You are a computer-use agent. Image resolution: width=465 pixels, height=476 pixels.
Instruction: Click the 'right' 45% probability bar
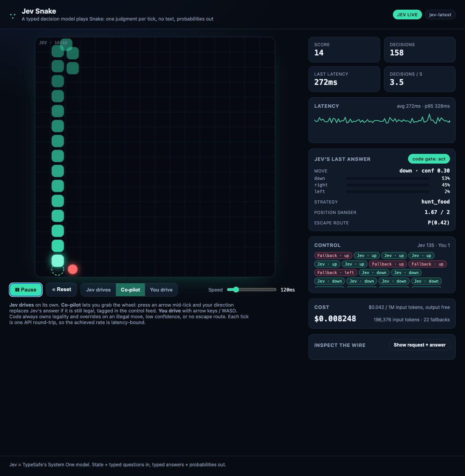click(387, 185)
